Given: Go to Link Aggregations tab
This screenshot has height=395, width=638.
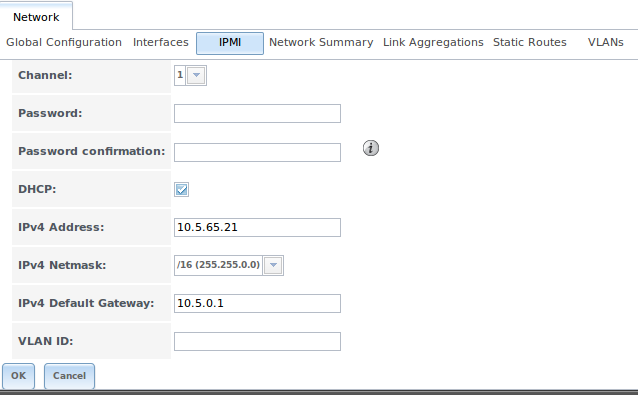Looking at the screenshot, I should coord(433,42).
